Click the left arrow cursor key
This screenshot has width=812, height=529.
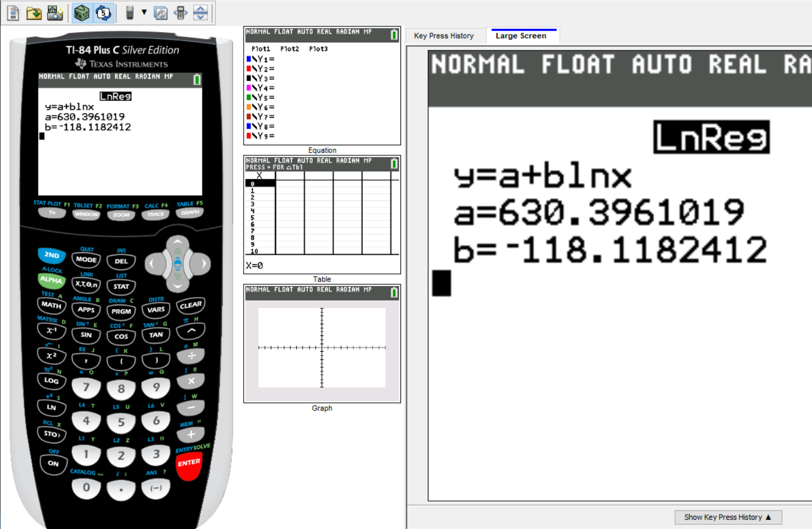(x=154, y=264)
